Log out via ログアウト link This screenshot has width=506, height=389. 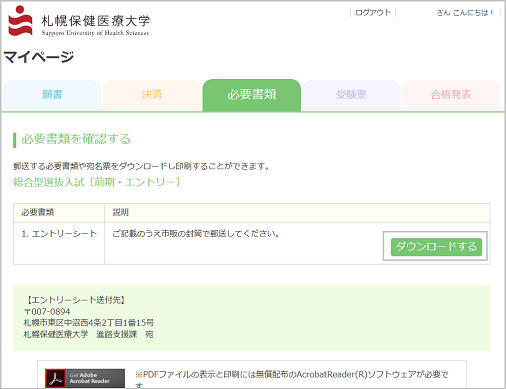(373, 13)
